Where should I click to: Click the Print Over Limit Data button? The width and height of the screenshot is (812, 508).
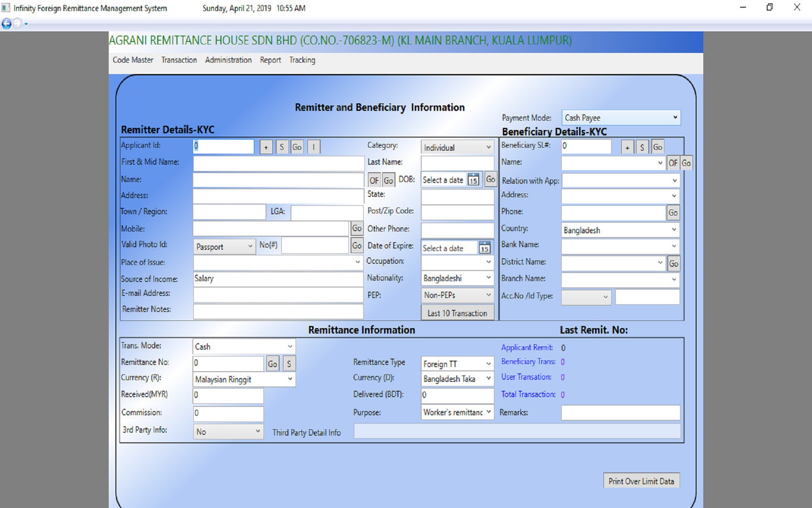point(641,481)
